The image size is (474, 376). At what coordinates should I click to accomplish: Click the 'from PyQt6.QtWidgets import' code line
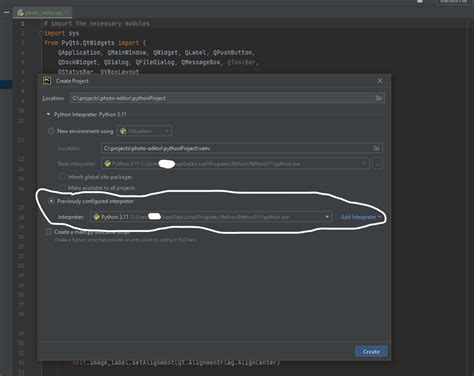coord(95,43)
